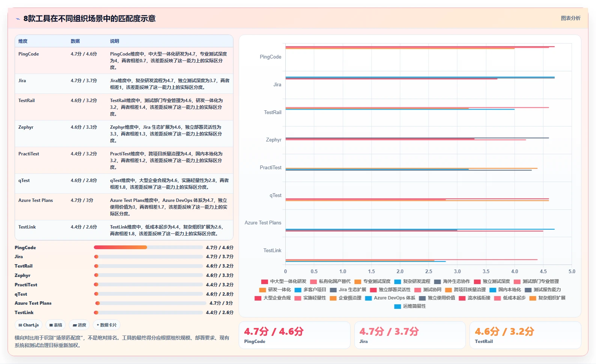This screenshot has width=596, height=364.
Task: Toggle the 中大型一体化研发 legend entry
Action: click(284, 281)
